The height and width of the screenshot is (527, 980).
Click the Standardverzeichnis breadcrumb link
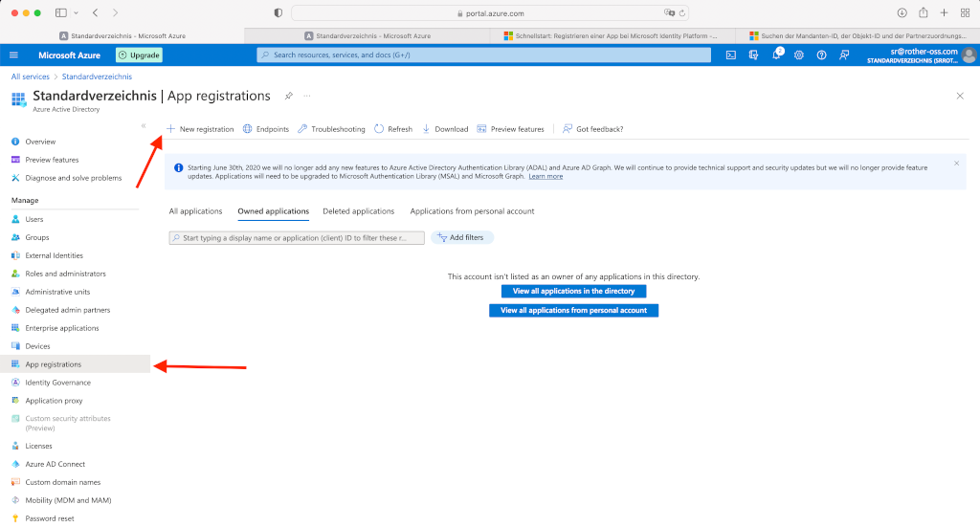point(97,77)
